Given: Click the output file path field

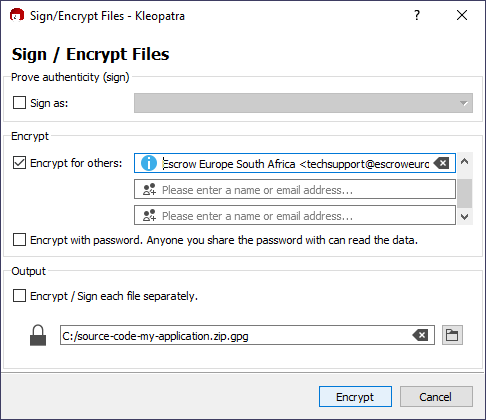Looking at the screenshot, I should coord(247,335).
